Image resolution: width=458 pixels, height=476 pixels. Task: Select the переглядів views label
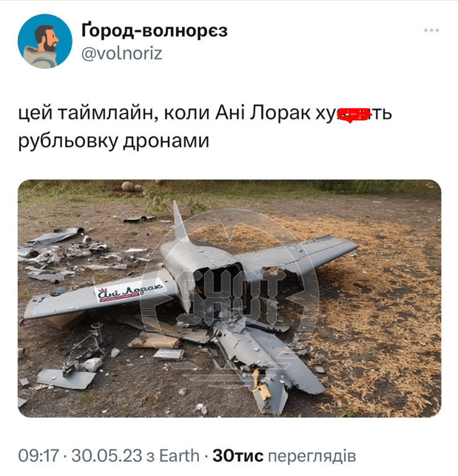(312, 456)
